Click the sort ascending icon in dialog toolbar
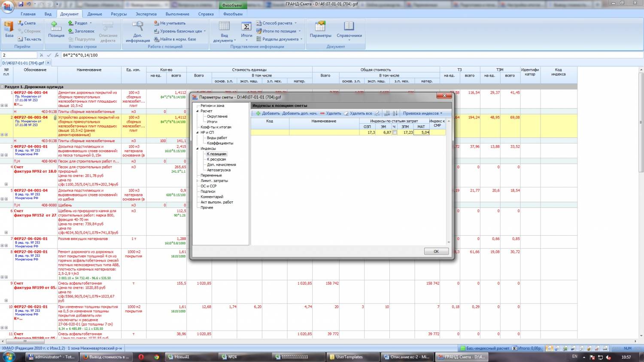 pyautogui.click(x=386, y=113)
